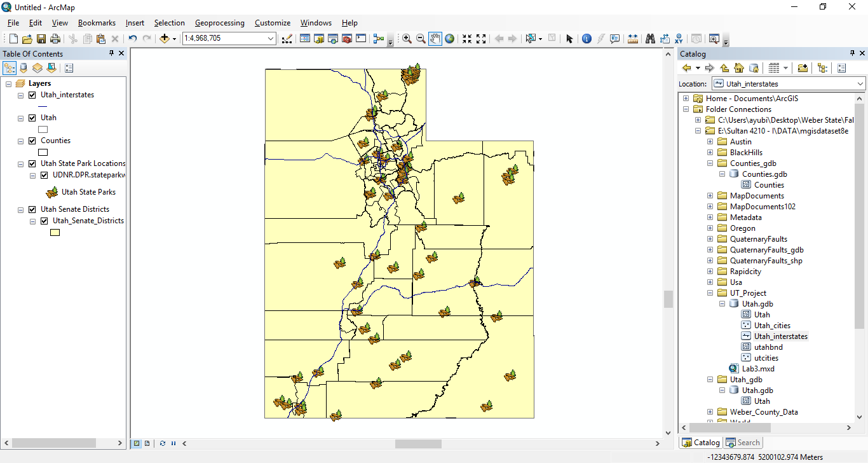868x463 pixels.
Task: Select the HTML Popup tool
Action: pos(614,39)
